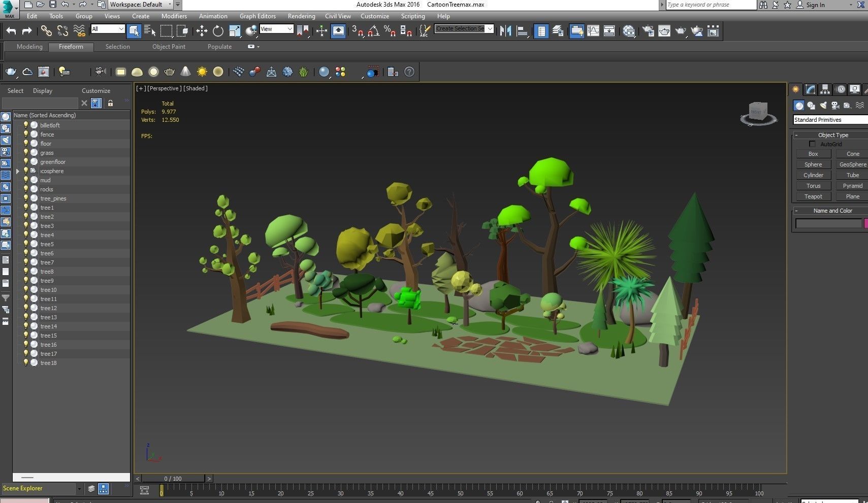Toggle Window/Crossing selection mode
This screenshot has height=503, width=868.
pyautogui.click(x=182, y=31)
